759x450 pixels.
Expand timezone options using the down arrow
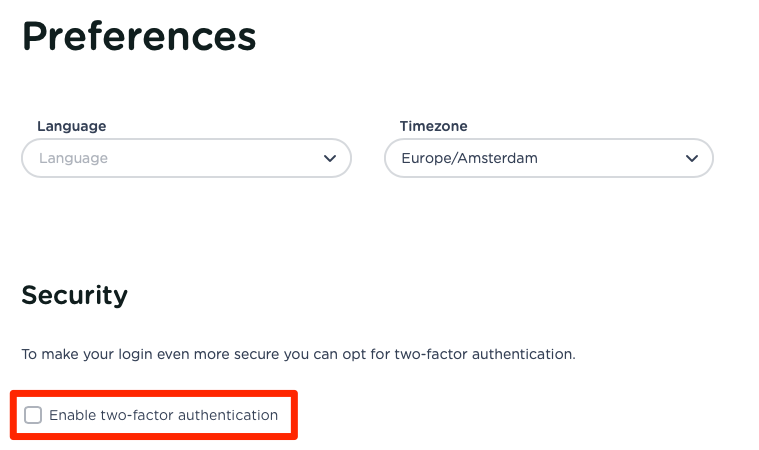pyautogui.click(x=691, y=158)
